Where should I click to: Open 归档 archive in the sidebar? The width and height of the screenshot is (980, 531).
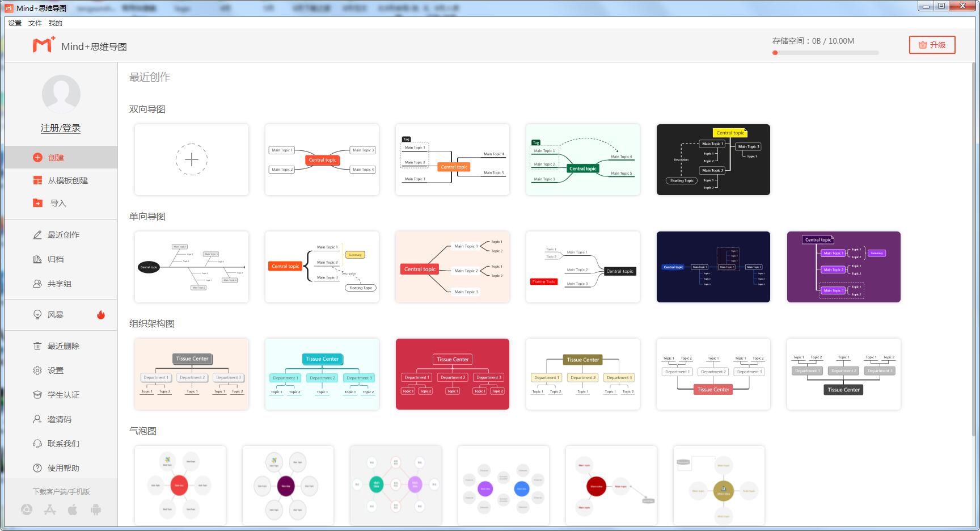(x=56, y=259)
